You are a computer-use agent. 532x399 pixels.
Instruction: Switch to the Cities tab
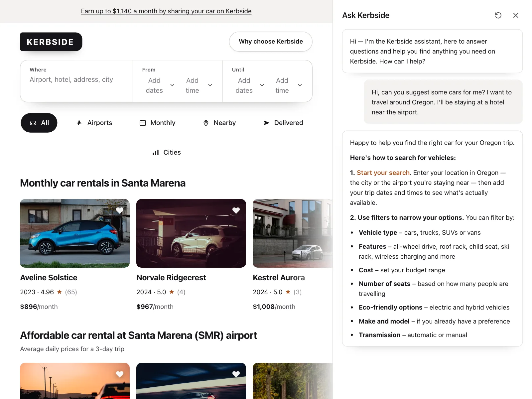[x=166, y=153]
